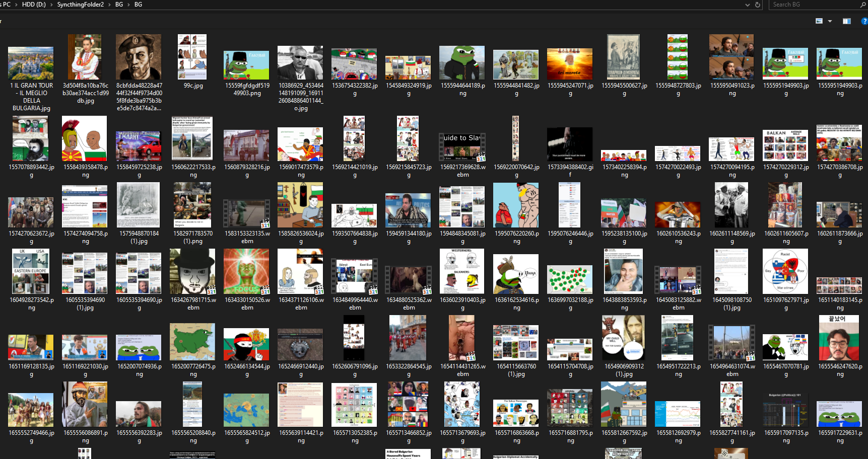Click the file name 1651169128135.jpg
This screenshot has width=868, height=459.
coord(31,370)
